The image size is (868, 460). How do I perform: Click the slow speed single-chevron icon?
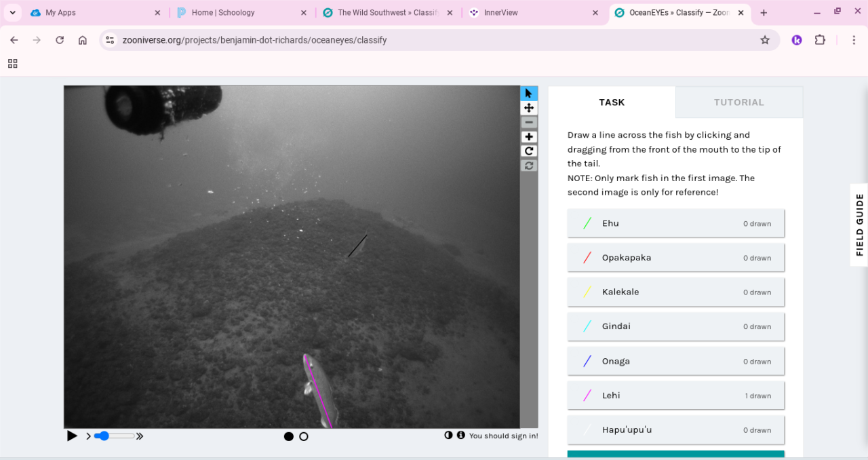click(88, 436)
